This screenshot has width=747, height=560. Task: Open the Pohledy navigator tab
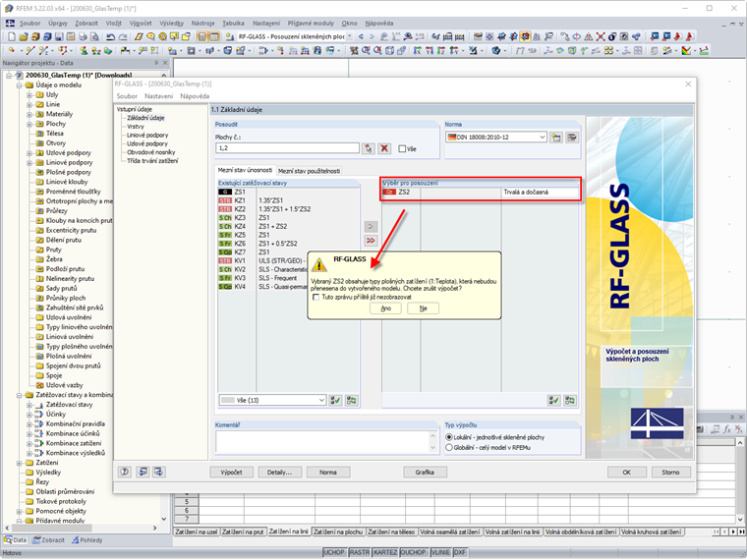pyautogui.click(x=87, y=540)
